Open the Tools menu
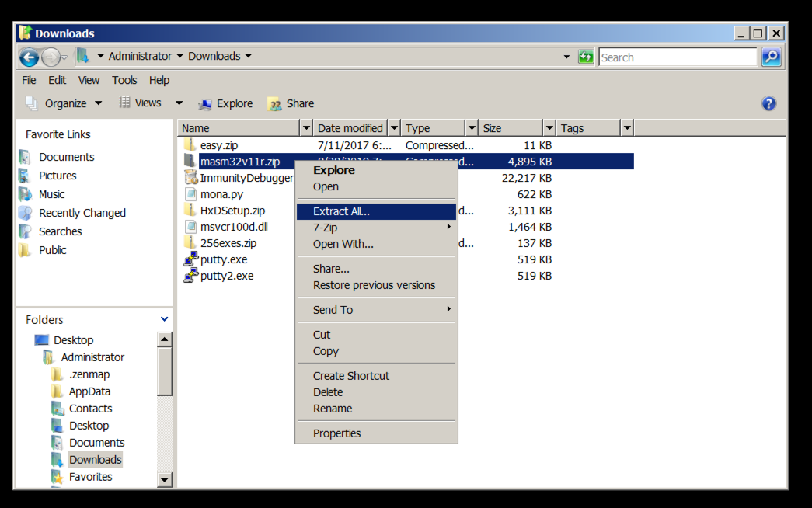Screen dimensions: 812x508 124,80
